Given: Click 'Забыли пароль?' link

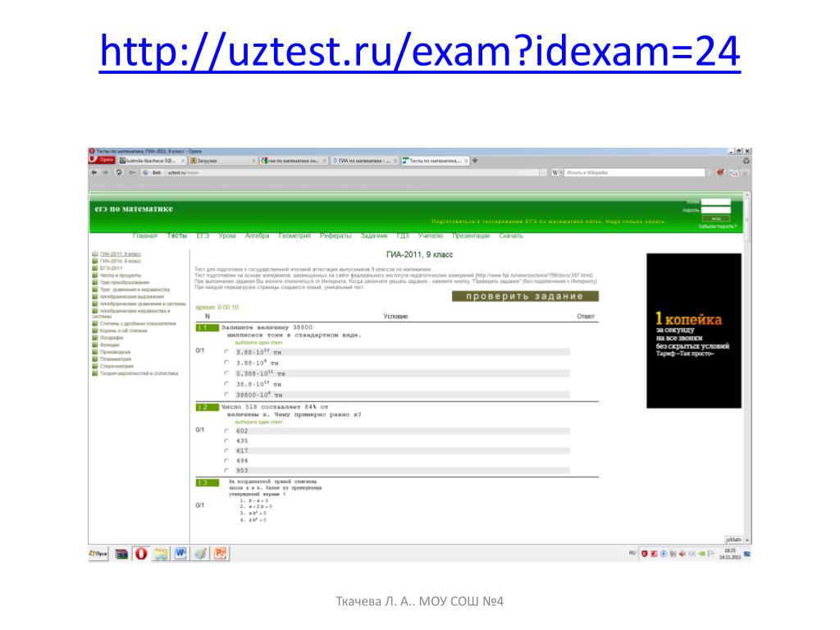Looking at the screenshot, I should (717, 226).
